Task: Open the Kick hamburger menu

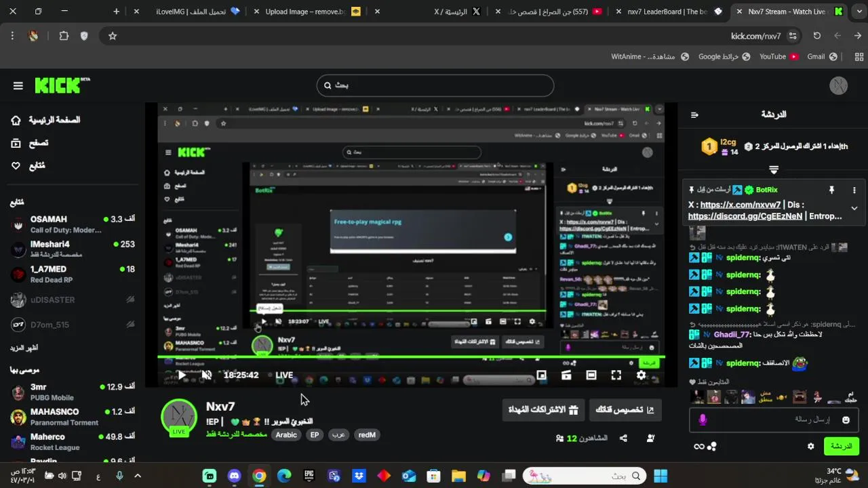Action: tap(18, 85)
